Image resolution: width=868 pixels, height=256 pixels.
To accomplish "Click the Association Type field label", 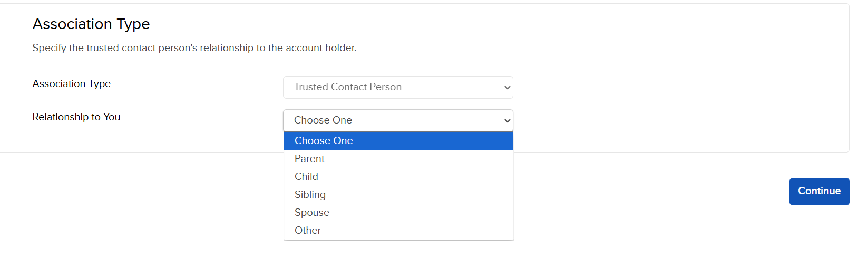I will [72, 84].
